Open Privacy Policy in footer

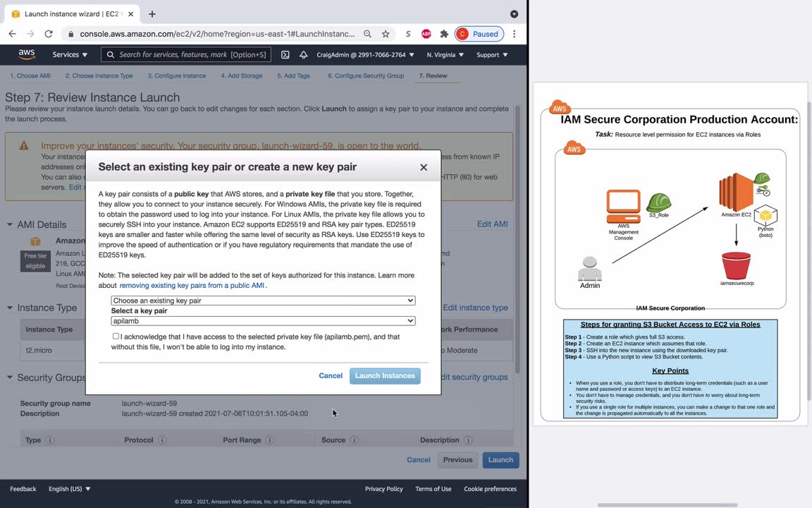point(383,489)
